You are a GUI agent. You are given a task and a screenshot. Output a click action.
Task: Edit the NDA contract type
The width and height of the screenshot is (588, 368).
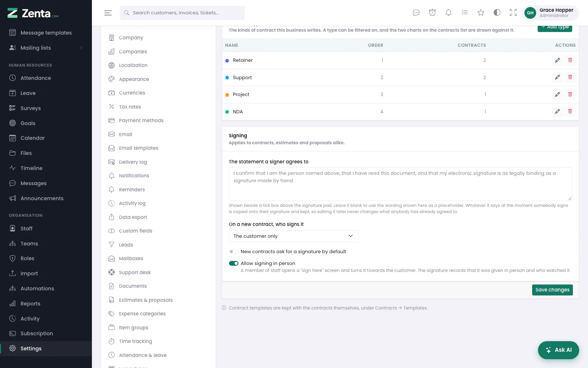coord(557,112)
